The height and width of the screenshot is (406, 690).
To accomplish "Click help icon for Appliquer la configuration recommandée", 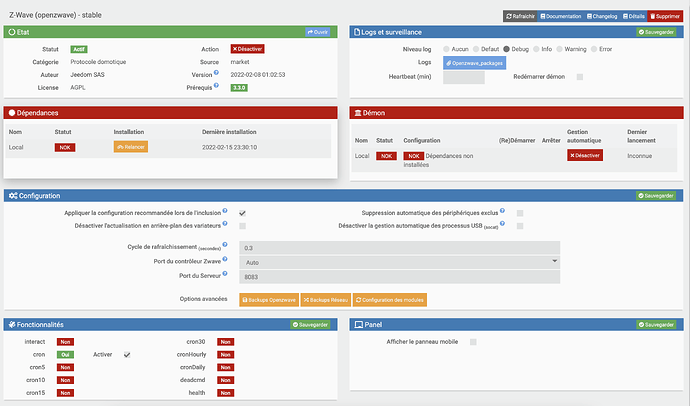I will pyautogui.click(x=225, y=211).
